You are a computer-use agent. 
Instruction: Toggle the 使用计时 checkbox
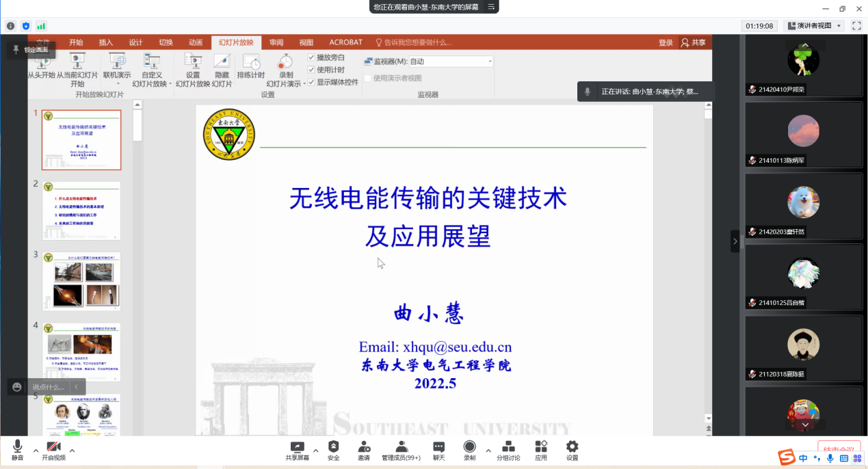pos(312,70)
